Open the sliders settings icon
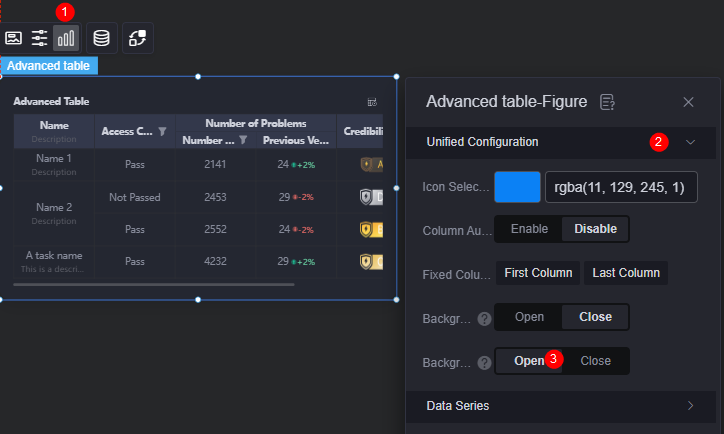The height and width of the screenshot is (434, 724). (x=39, y=38)
